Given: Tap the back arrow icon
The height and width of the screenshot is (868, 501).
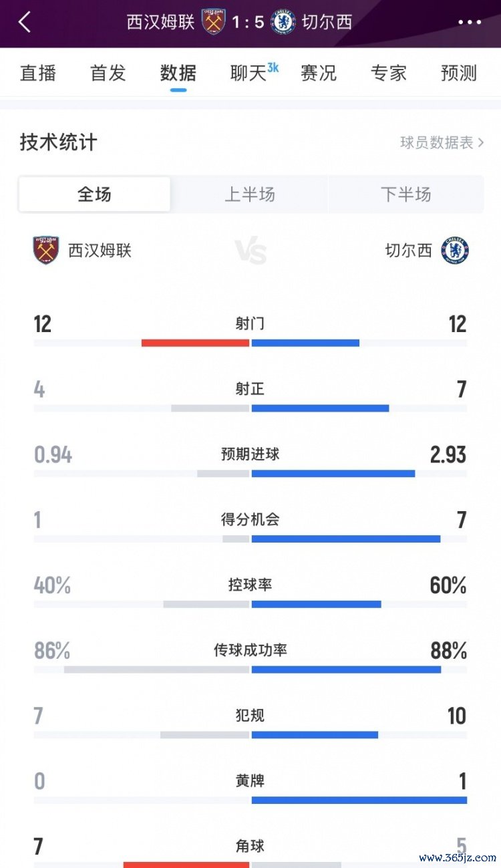Looking at the screenshot, I should (x=25, y=22).
